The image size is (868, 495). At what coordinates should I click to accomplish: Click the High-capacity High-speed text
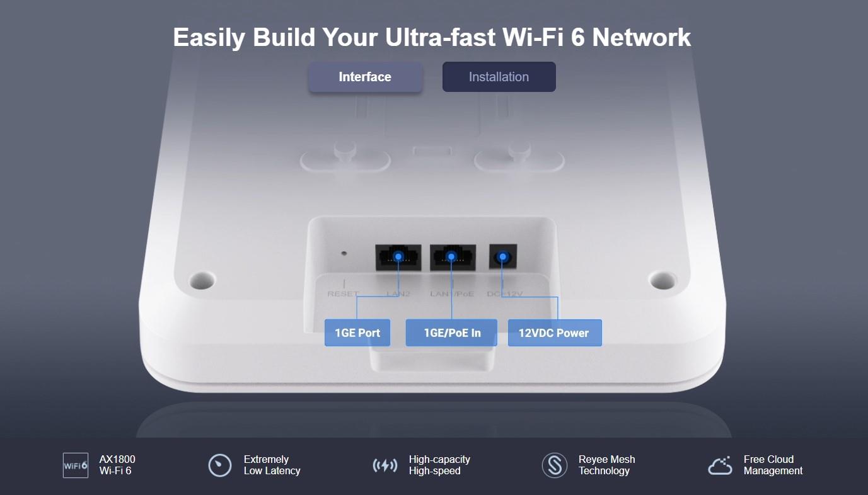point(439,465)
